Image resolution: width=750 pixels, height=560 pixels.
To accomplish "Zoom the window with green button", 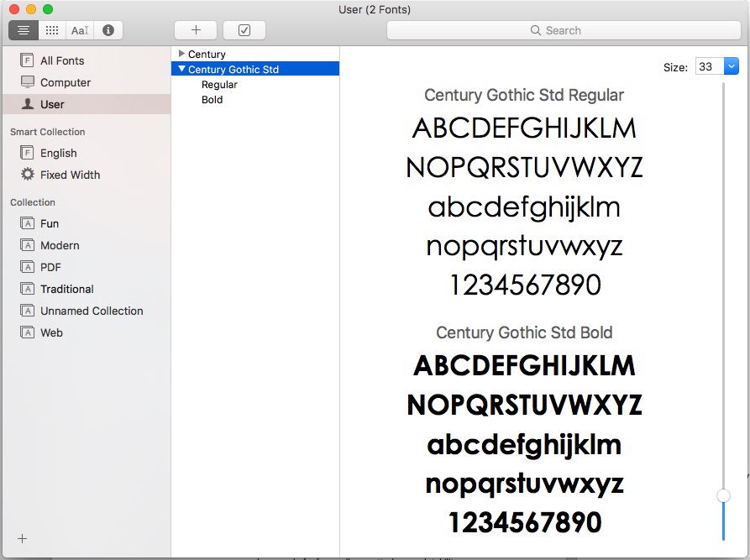I will click(48, 9).
